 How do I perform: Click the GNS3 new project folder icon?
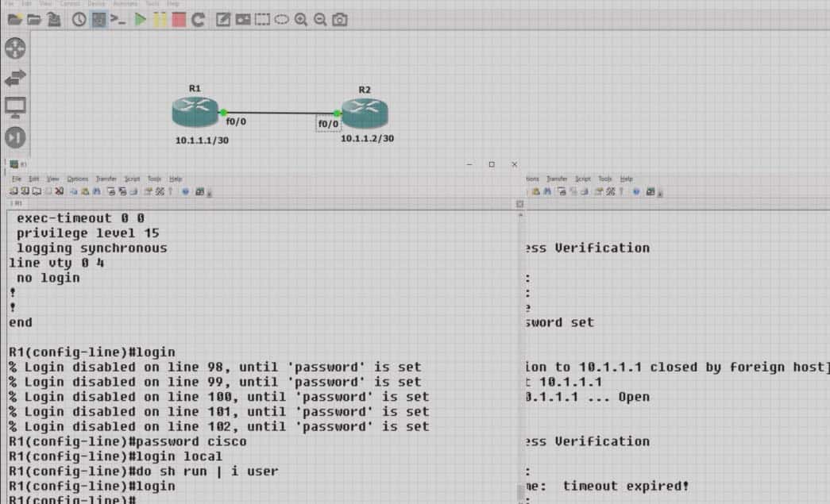click(x=15, y=20)
